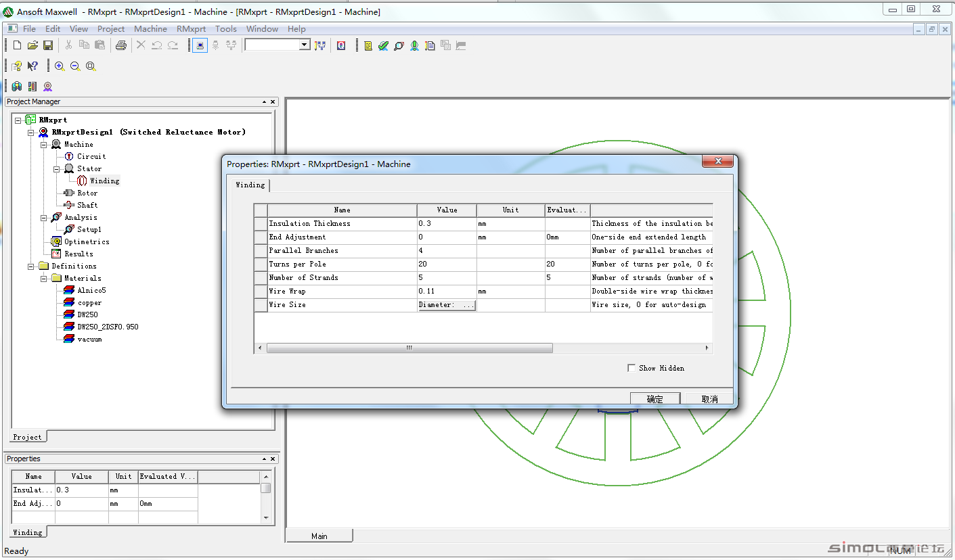The width and height of the screenshot is (955, 560).
Task: Click the dialog scrollbar's right arrow
Action: pyautogui.click(x=707, y=348)
